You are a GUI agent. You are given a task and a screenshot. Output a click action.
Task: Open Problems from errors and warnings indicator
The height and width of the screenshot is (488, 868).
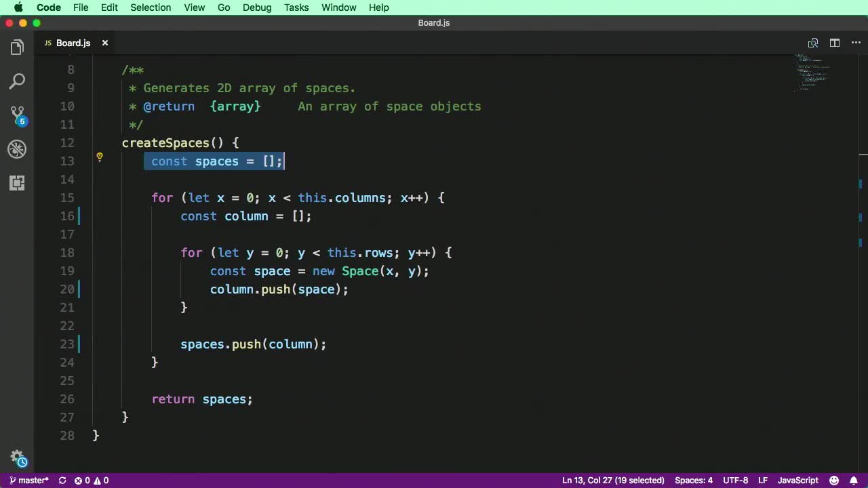92,481
